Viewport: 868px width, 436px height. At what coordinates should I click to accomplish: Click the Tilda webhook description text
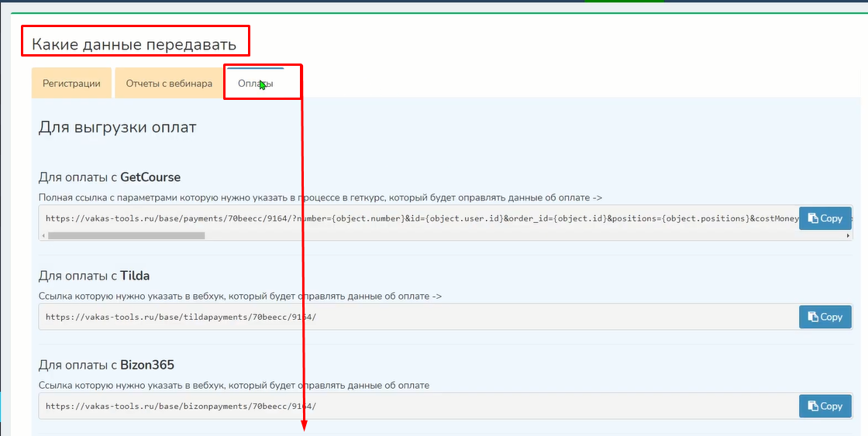click(x=239, y=296)
